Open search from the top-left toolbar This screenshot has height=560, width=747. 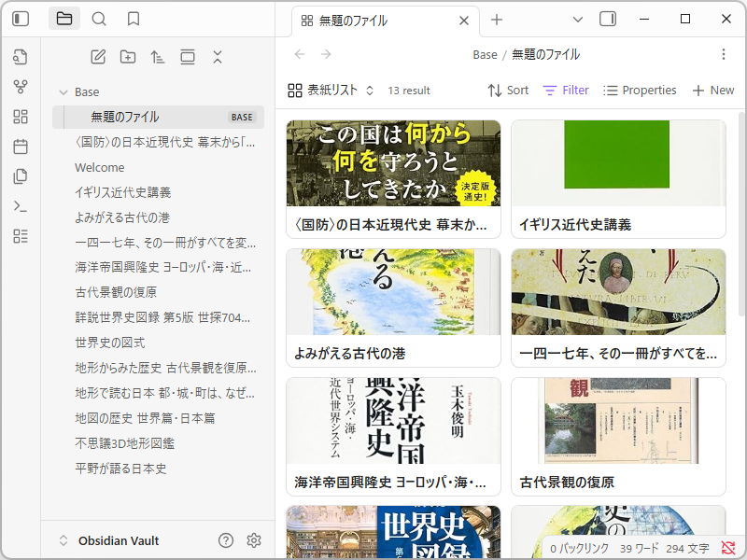pyautogui.click(x=97, y=19)
